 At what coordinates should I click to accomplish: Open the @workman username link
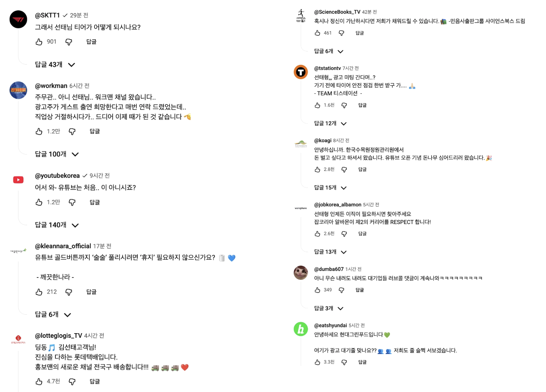(51, 86)
